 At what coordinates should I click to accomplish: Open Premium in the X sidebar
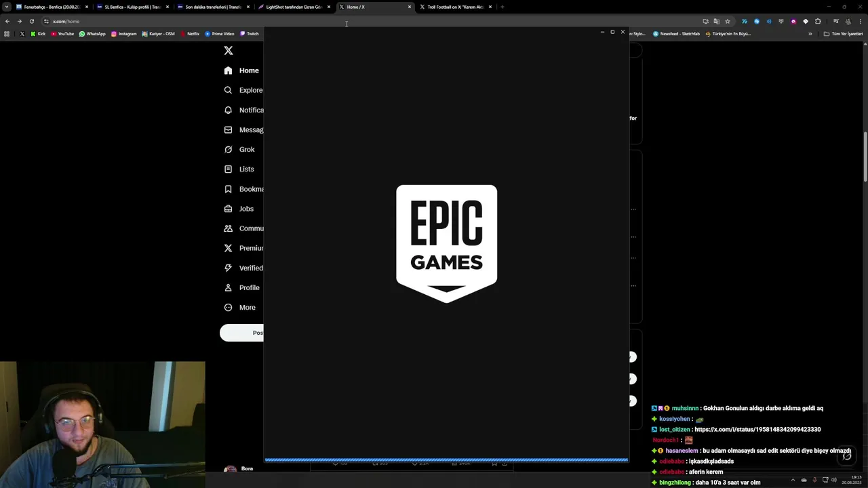(x=243, y=248)
